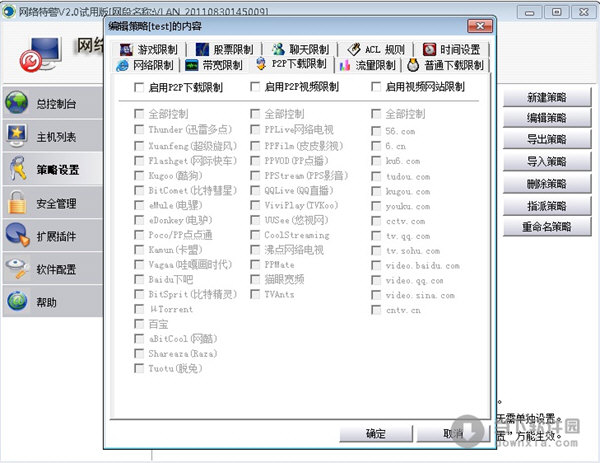The image size is (600, 463).
Task: Check video.baidu.com checkbox
Action: (376, 265)
